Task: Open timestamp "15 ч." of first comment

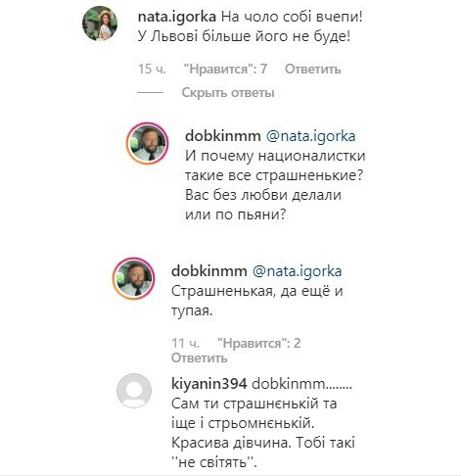Action: tap(152, 69)
